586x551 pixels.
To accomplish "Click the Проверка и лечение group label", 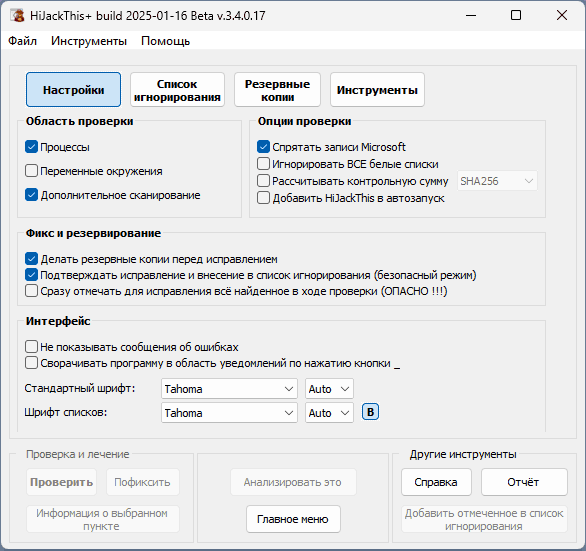I will tap(78, 454).
